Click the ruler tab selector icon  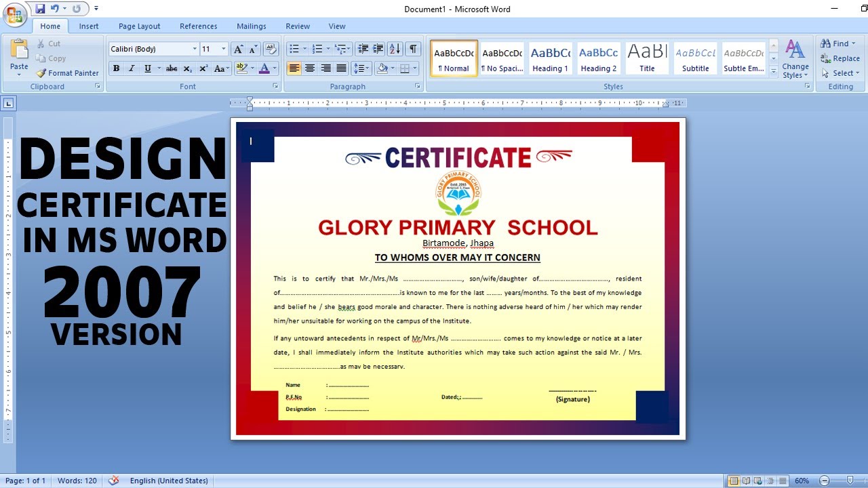coord(7,104)
